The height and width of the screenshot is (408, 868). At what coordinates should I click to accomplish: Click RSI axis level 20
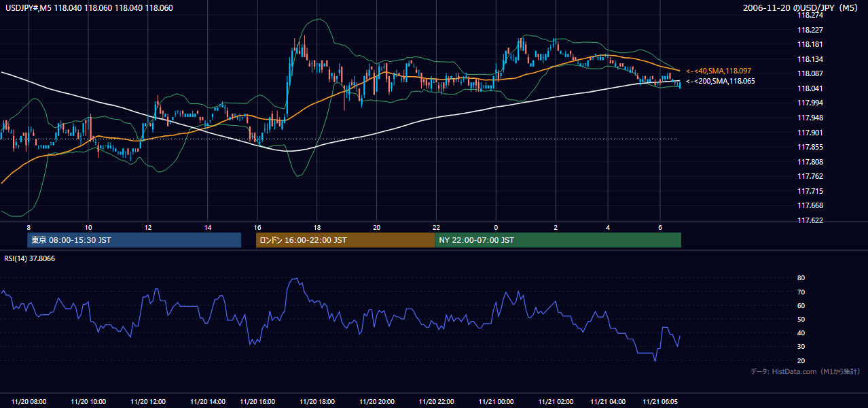pyautogui.click(x=801, y=360)
